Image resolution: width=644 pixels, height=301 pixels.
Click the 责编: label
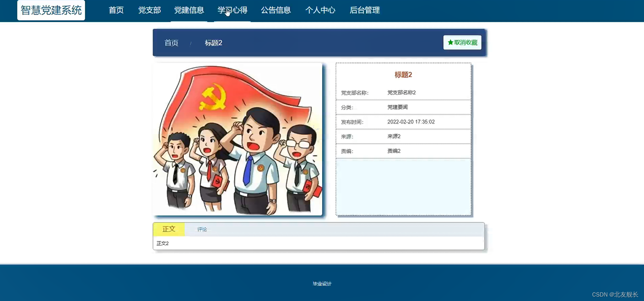(347, 151)
